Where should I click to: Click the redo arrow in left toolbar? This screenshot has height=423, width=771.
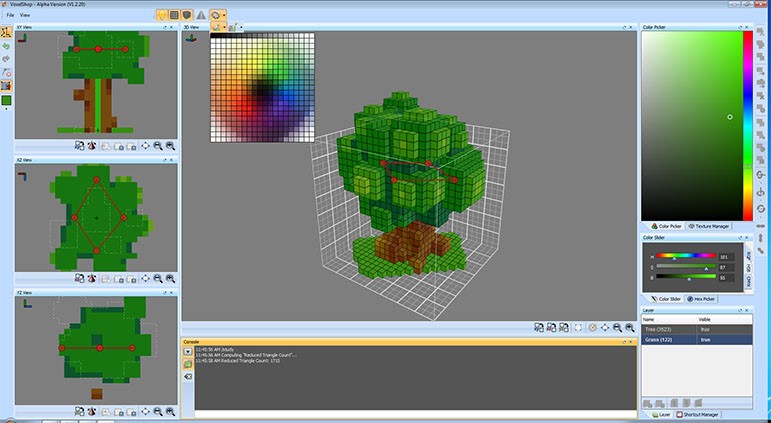[x=6, y=58]
